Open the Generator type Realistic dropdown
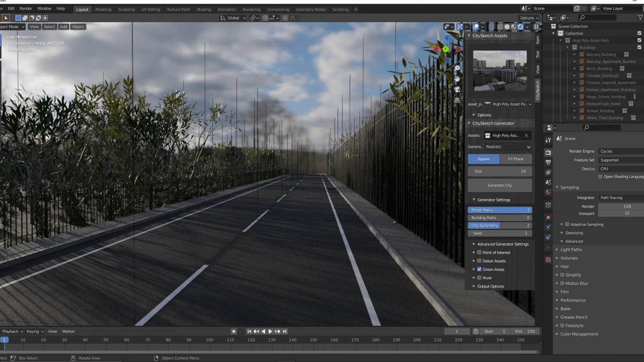The height and width of the screenshot is (362, 644). tap(508, 147)
